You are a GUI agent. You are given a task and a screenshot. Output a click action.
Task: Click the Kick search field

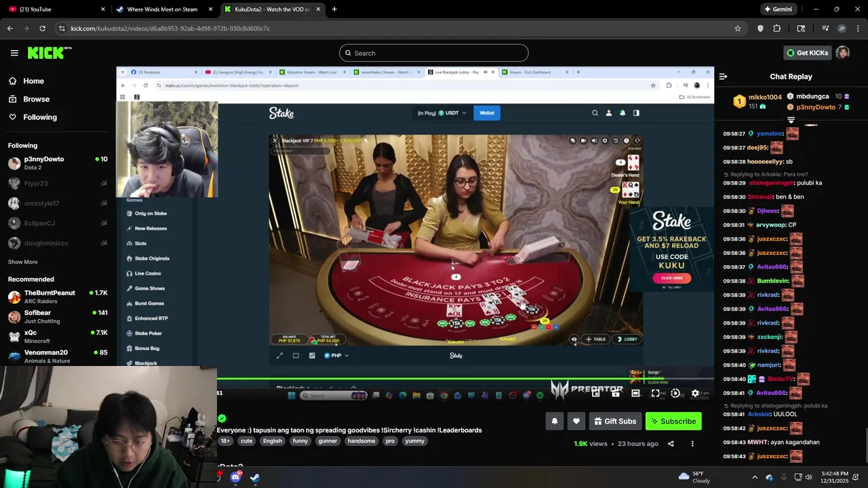(x=434, y=53)
